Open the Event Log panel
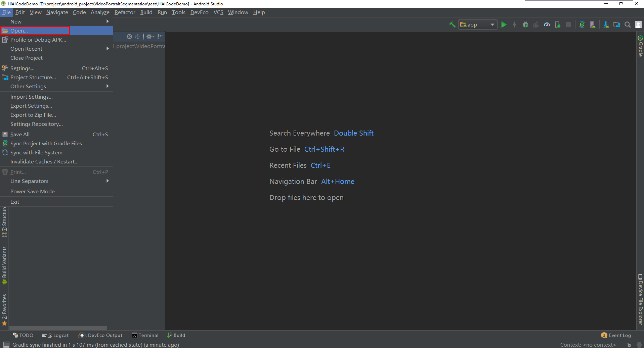The height and width of the screenshot is (348, 644). [616, 335]
